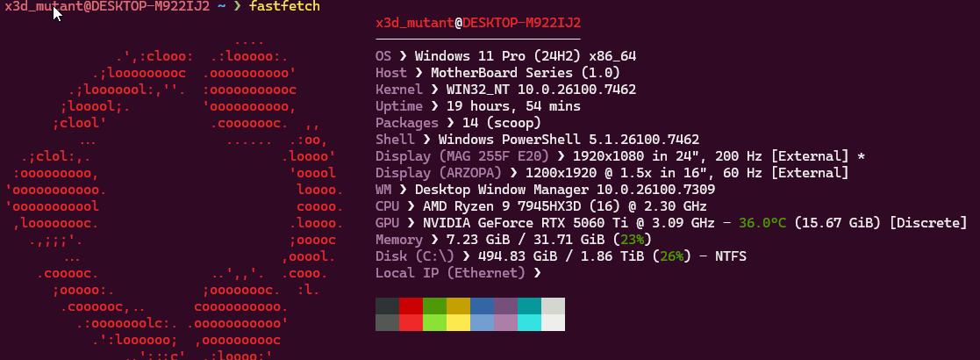The width and height of the screenshot is (980, 360).
Task: Select "Windows 11 Pro (24H2) x86_64" value
Action: click(526, 56)
